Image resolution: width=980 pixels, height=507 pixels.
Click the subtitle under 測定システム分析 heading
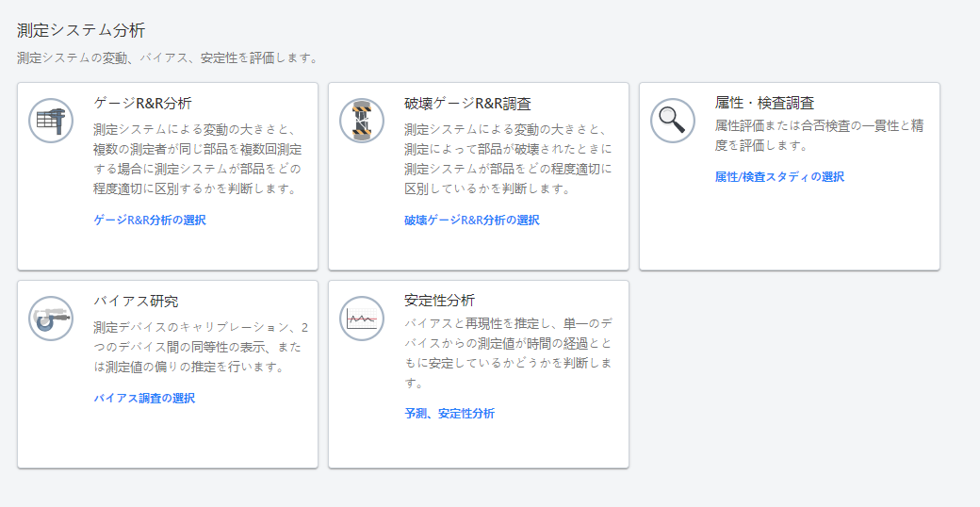click(167, 57)
